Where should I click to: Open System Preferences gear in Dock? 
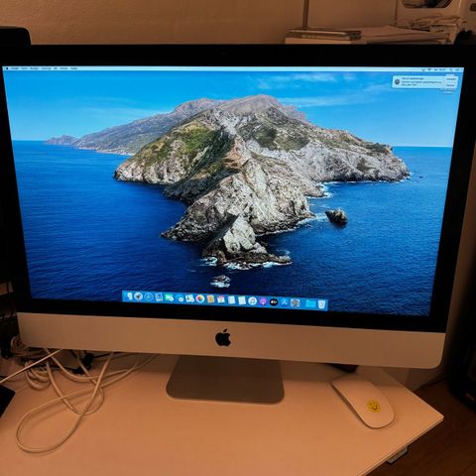[295, 302]
